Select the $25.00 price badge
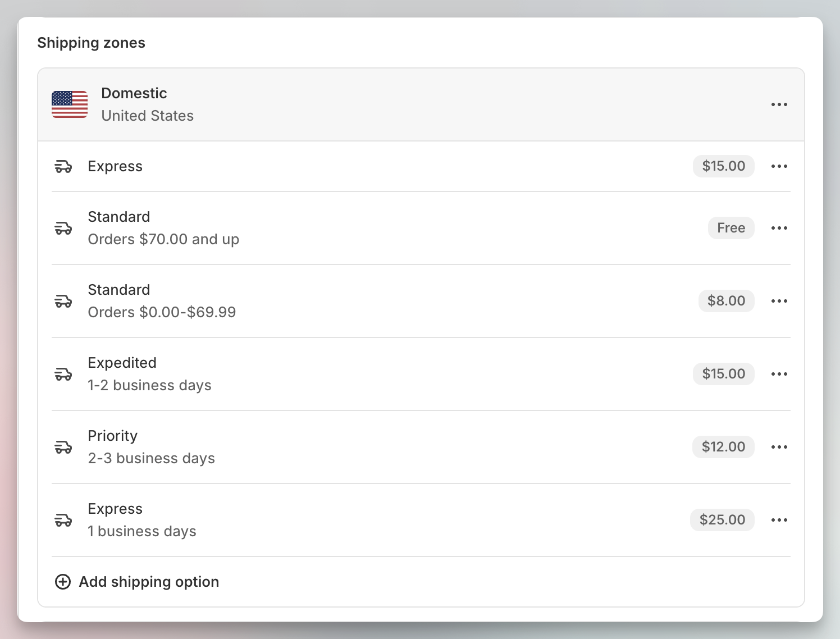Viewport: 840px width, 639px height. 722,520
